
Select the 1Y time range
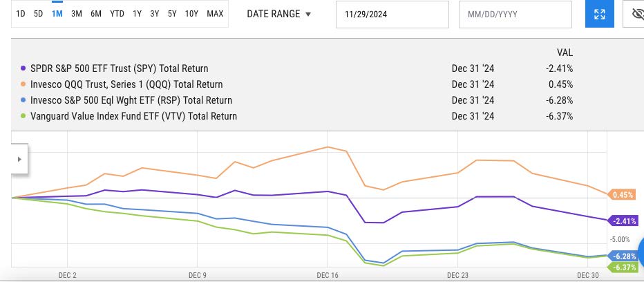click(x=138, y=14)
